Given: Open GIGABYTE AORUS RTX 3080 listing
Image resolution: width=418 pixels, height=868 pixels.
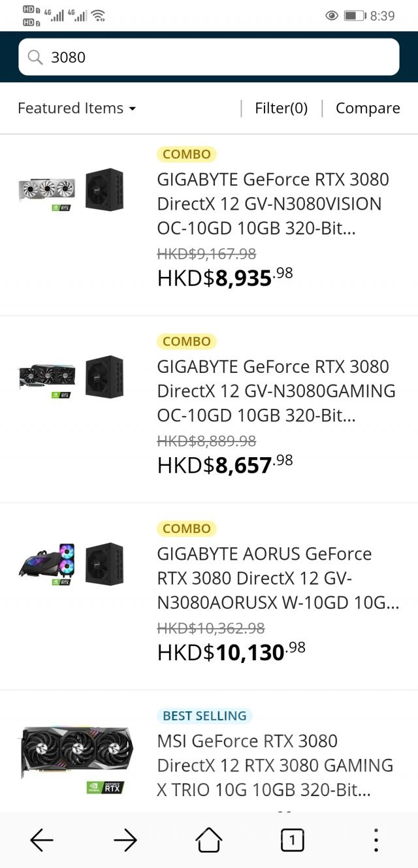Looking at the screenshot, I should click(278, 579).
